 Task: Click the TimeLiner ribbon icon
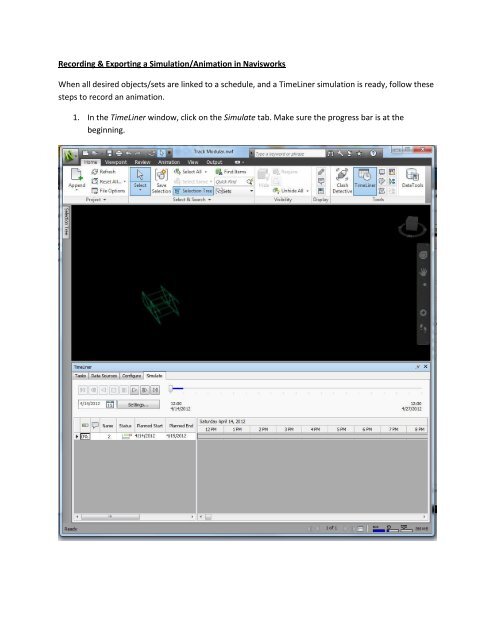364,181
